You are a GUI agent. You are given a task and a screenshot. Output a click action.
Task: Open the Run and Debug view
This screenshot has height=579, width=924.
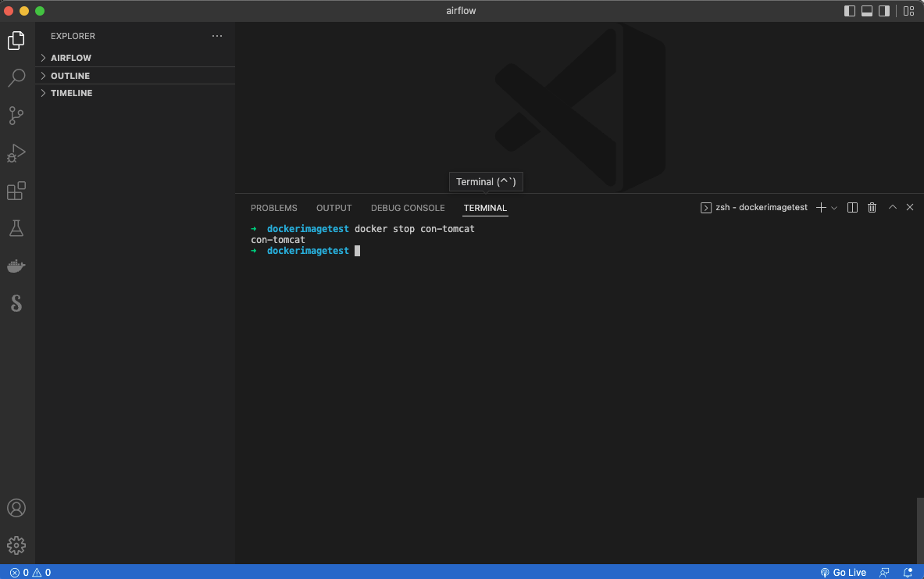tap(16, 152)
